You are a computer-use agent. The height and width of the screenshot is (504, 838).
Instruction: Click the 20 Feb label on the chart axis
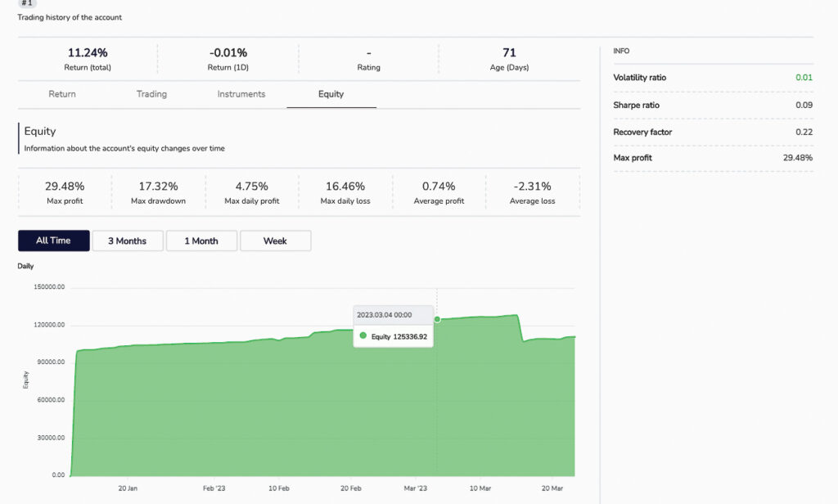click(x=350, y=488)
